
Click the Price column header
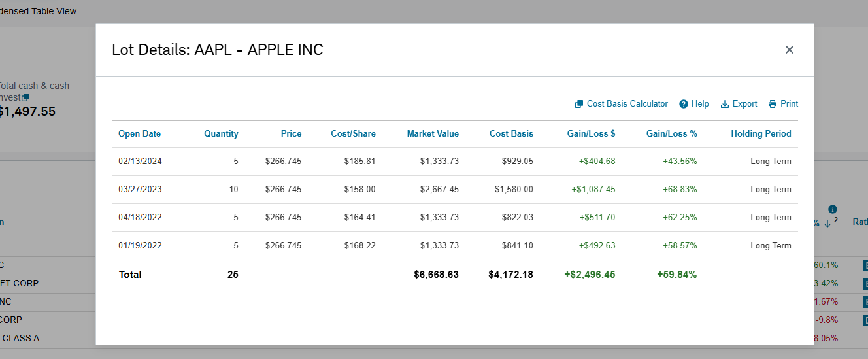(x=291, y=134)
